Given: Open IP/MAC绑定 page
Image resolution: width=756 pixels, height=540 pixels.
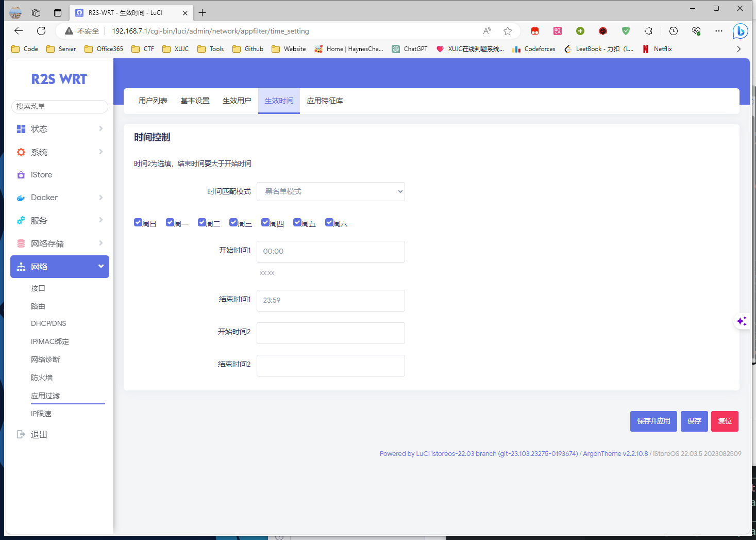Looking at the screenshot, I should click(50, 341).
